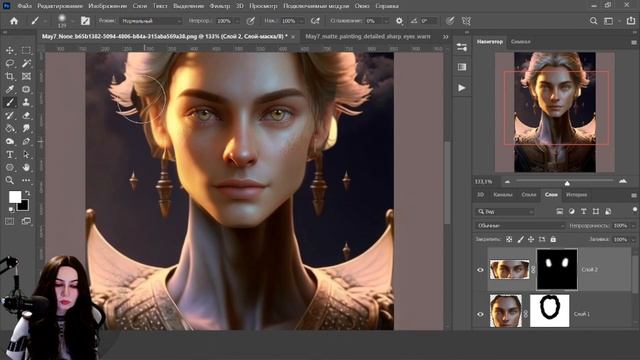Select the History Brush tool
The width and height of the screenshot is (640, 360).
coord(10,116)
